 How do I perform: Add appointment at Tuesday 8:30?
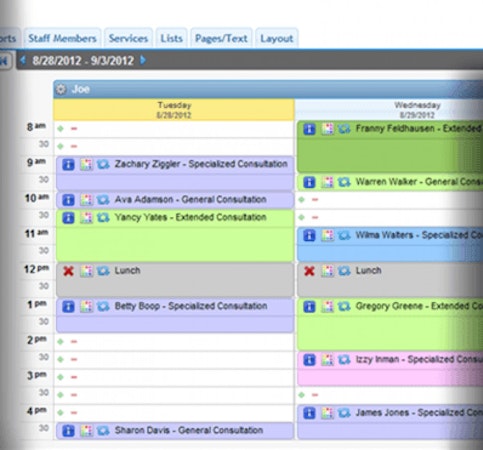tap(60, 146)
